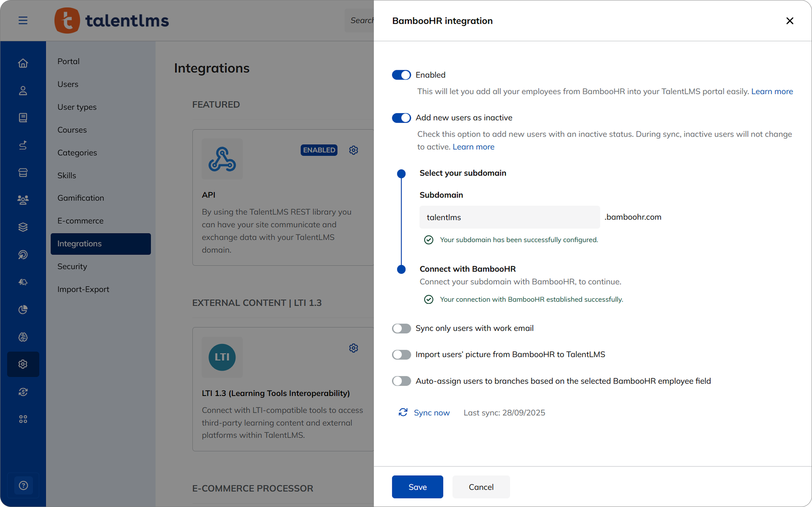812x507 pixels.
Task: Open the hamburger menu icon
Action: (23, 20)
